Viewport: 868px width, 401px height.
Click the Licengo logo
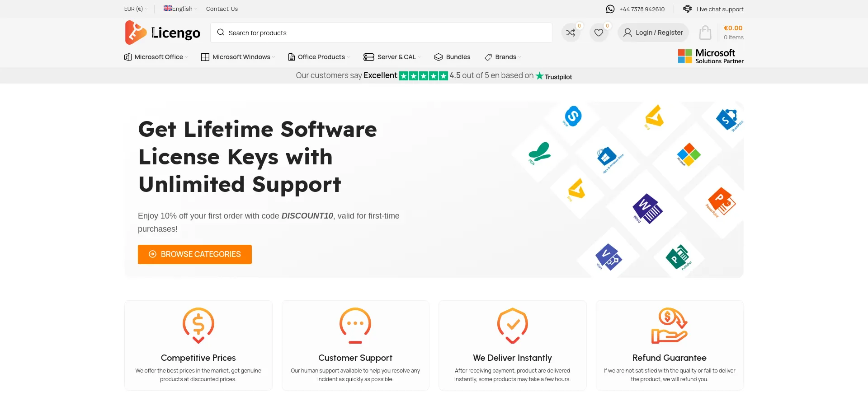tap(163, 33)
